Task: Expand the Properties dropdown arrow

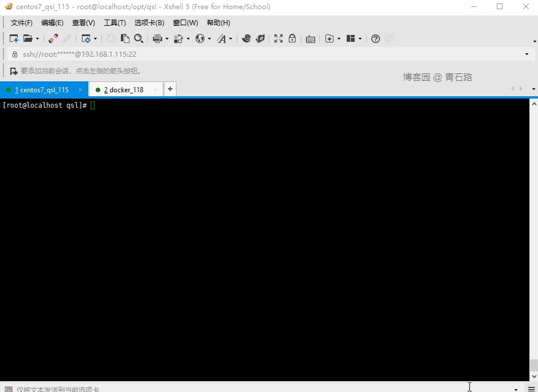Action: point(95,39)
